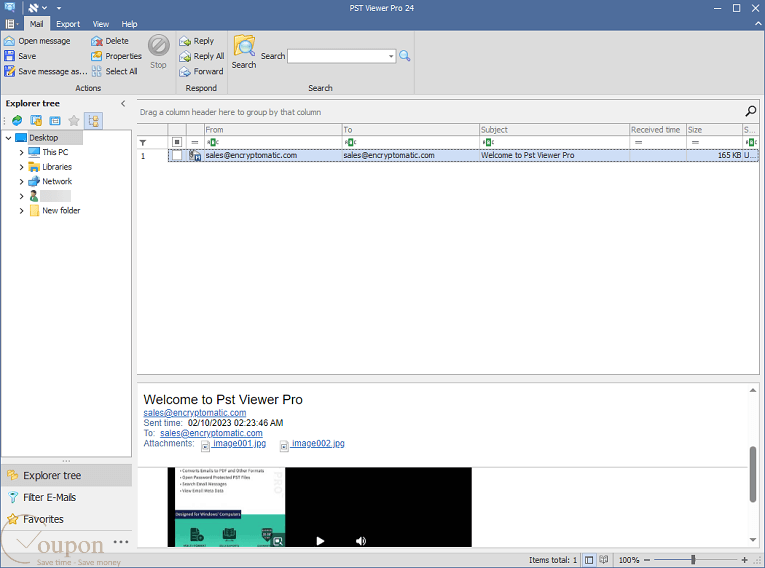Open the Filter E-Mails navigation pane
The width and height of the screenshot is (765, 568).
(x=66, y=497)
